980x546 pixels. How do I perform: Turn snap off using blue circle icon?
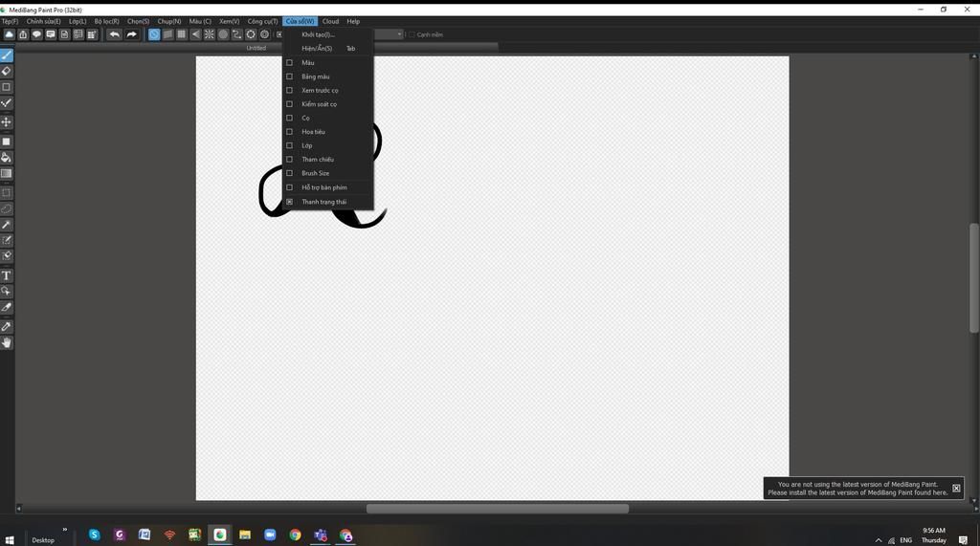[154, 34]
